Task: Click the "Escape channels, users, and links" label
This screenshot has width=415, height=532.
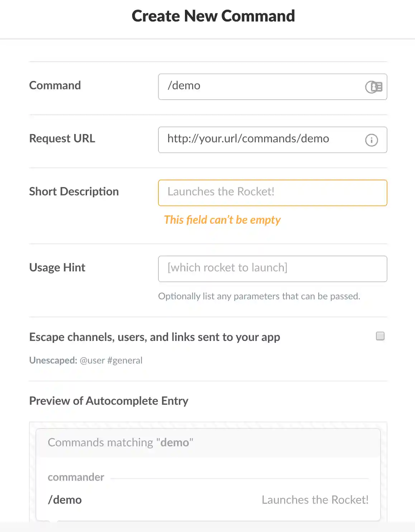Action: (154, 337)
